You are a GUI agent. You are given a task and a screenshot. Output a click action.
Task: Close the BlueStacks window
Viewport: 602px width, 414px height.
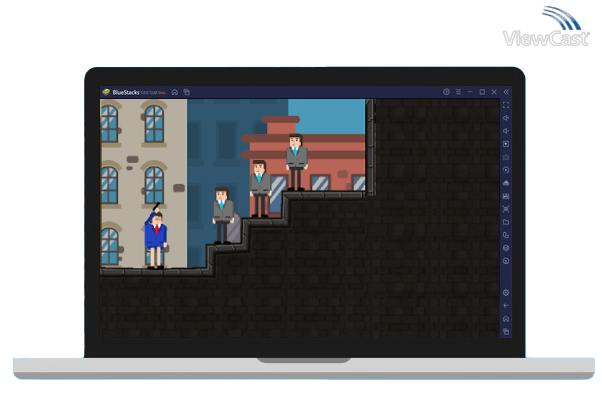pyautogui.click(x=494, y=92)
